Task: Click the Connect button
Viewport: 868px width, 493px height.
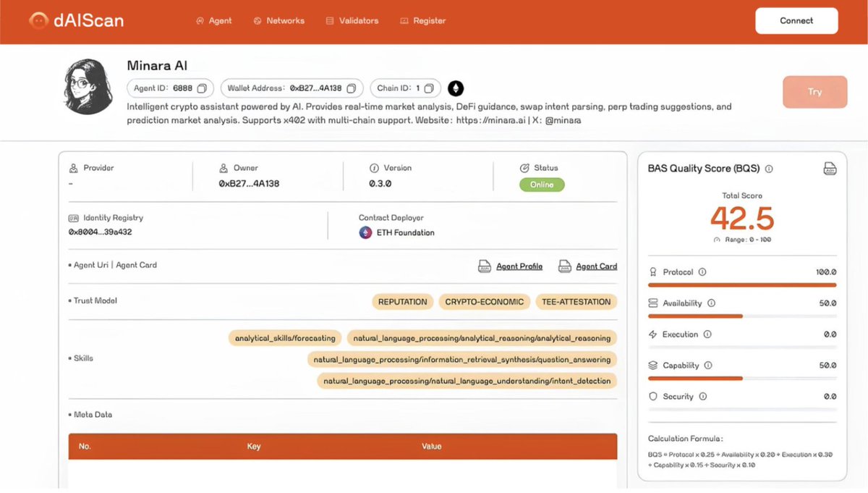Action: (x=796, y=21)
